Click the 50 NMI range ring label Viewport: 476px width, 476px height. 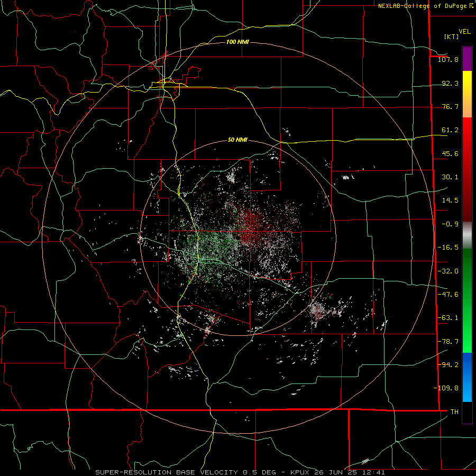[x=237, y=140]
